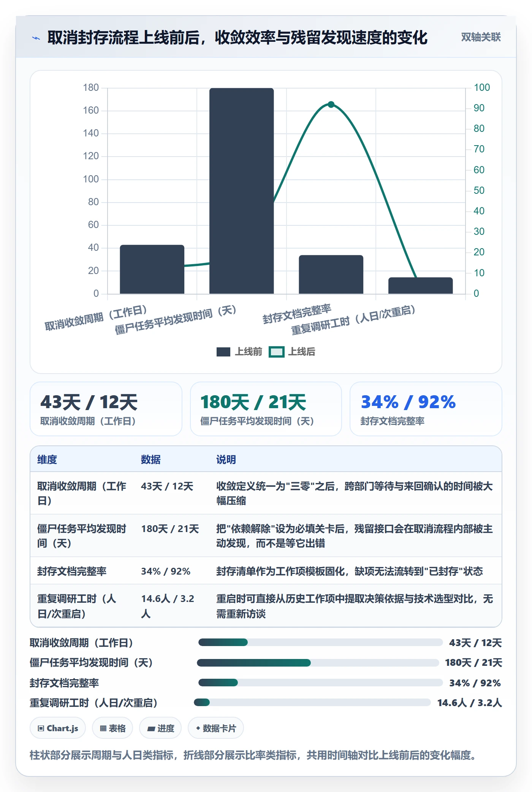Click the 柱状部分展示 footer caption text
Image resolution: width=532 pixels, height=792 pixels.
pos(253,755)
